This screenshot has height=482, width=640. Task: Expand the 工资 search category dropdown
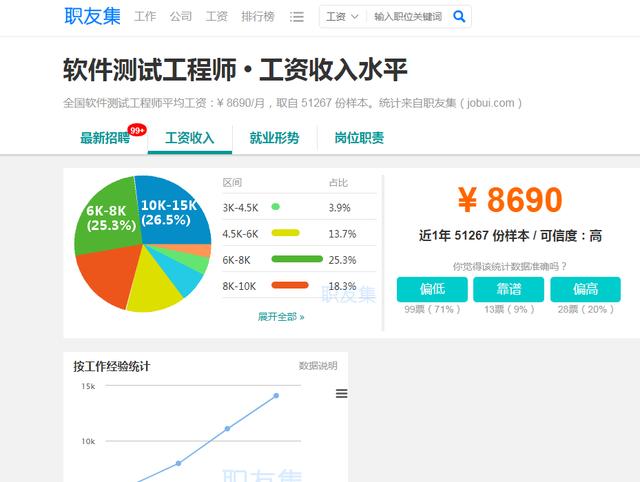pyautogui.click(x=342, y=17)
